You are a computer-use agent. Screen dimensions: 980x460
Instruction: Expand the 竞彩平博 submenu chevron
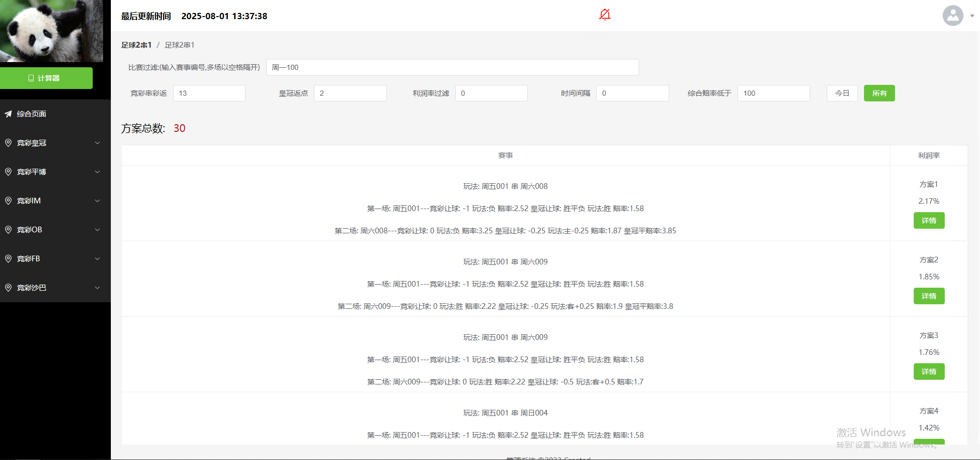97,172
